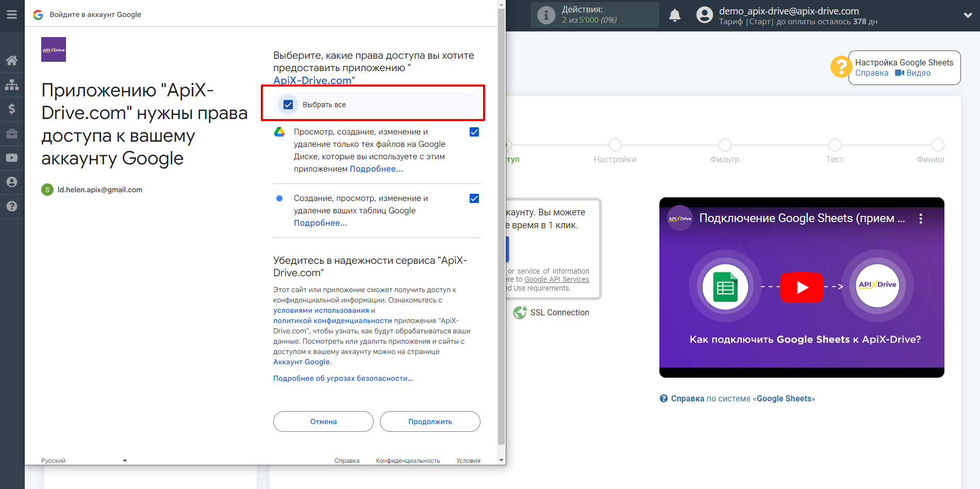Click Условия link in dialog footer
This screenshot has height=489, width=980.
coord(468,461)
